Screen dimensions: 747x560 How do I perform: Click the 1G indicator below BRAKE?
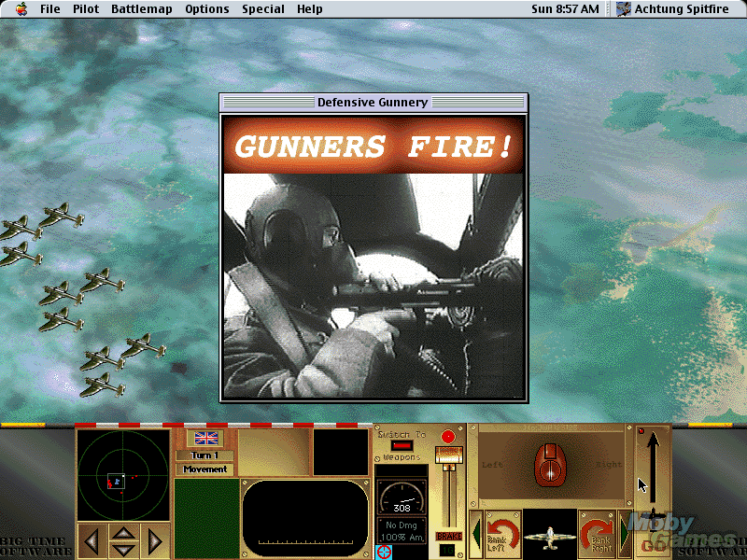447,551
